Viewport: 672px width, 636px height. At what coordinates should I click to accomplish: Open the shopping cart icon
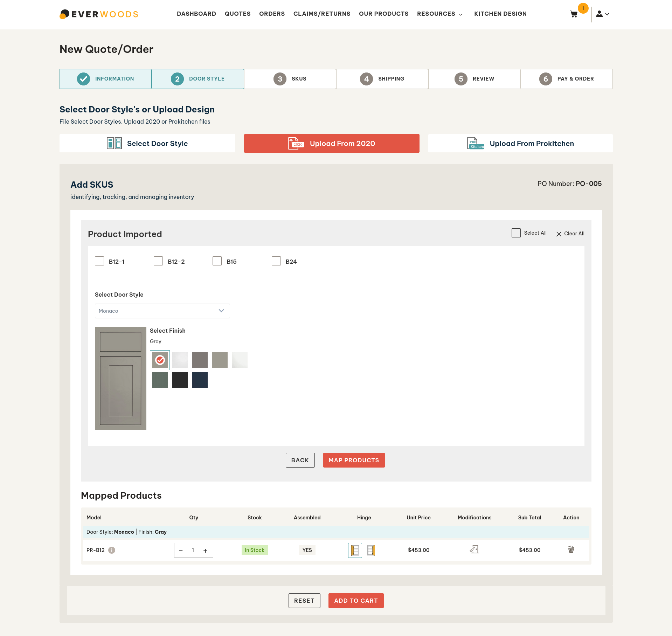tap(574, 14)
